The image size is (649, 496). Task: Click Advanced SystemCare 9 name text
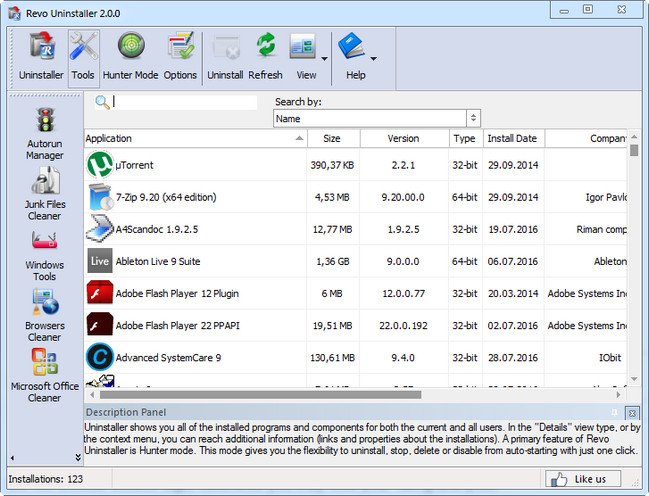click(x=168, y=358)
